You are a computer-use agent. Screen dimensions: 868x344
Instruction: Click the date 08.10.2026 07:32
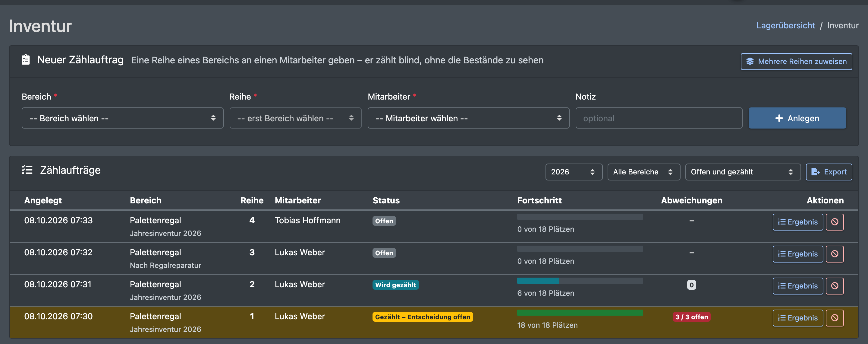58,252
